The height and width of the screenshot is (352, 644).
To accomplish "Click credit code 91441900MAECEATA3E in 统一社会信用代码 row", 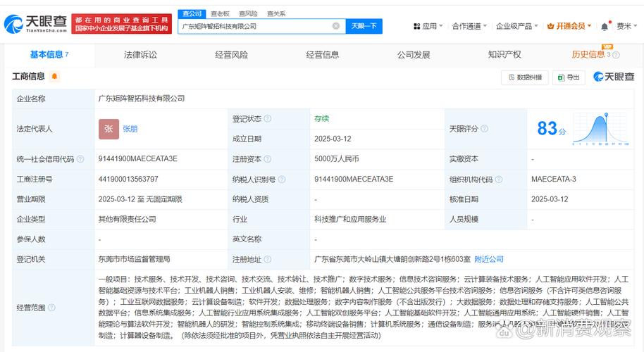I will point(137,159).
